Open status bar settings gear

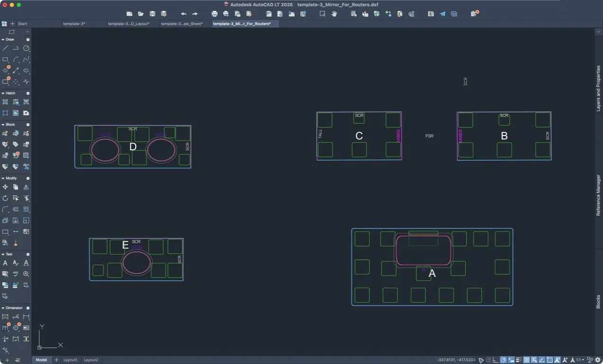(x=598, y=360)
